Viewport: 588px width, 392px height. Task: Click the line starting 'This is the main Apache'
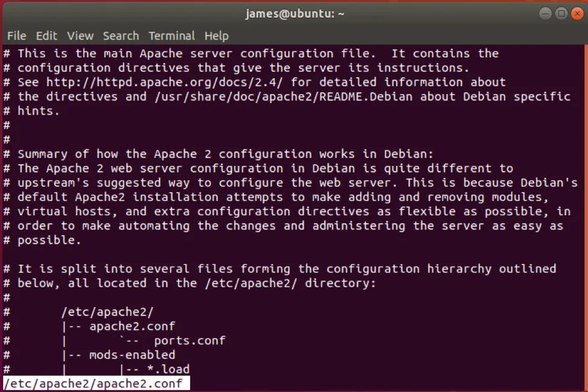[251, 54]
